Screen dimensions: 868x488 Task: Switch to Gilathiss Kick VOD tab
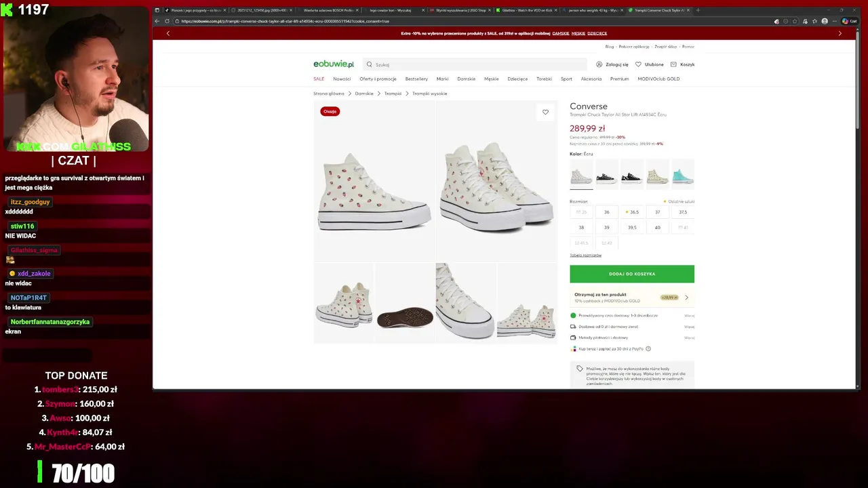pos(527,10)
